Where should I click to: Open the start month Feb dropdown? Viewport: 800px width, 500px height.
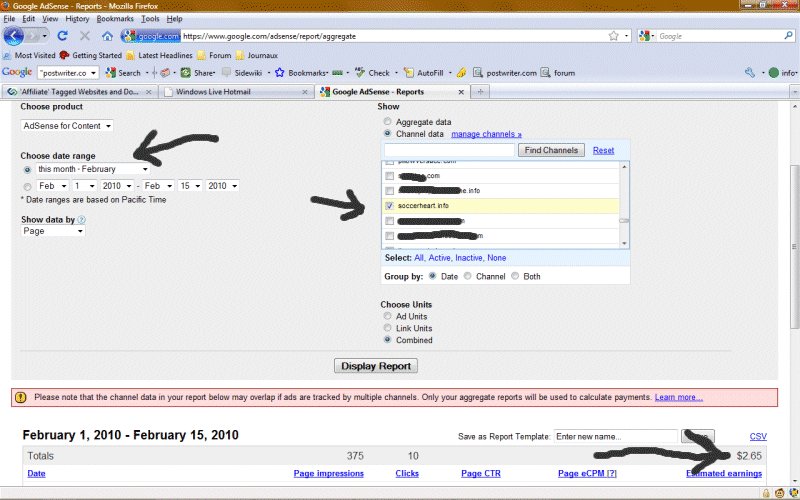(x=52, y=186)
